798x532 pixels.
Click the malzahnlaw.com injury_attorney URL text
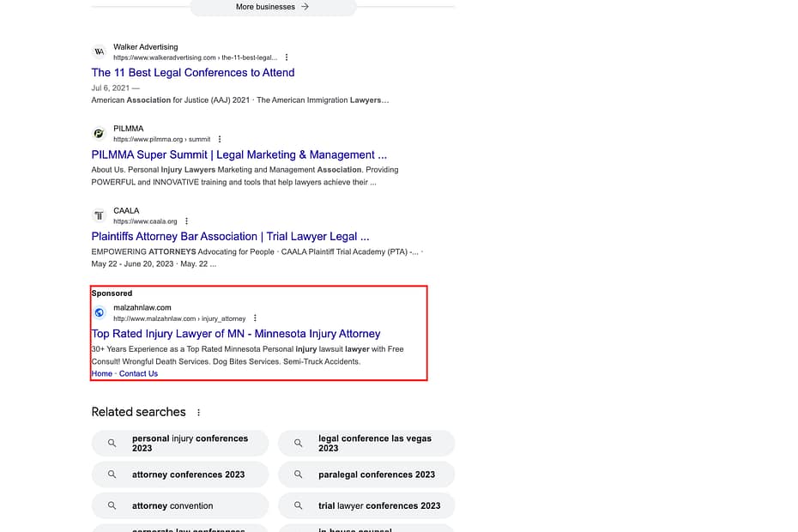(x=179, y=318)
